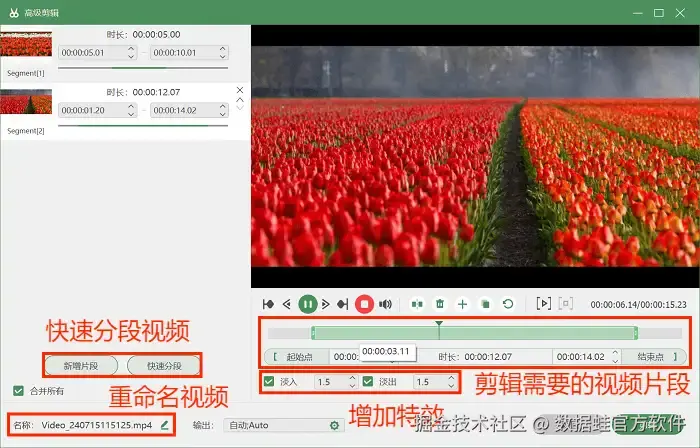Add a new segment with plus icon
This screenshot has height=448, width=700.
(x=462, y=304)
